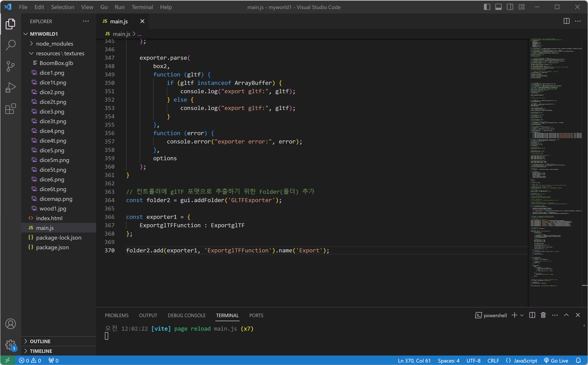
Task: Open the Extensions view
Action: coord(11,109)
